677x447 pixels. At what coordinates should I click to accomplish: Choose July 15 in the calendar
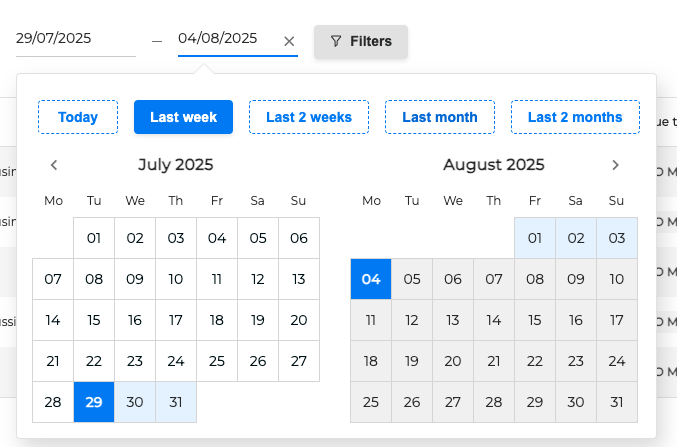[x=94, y=320]
